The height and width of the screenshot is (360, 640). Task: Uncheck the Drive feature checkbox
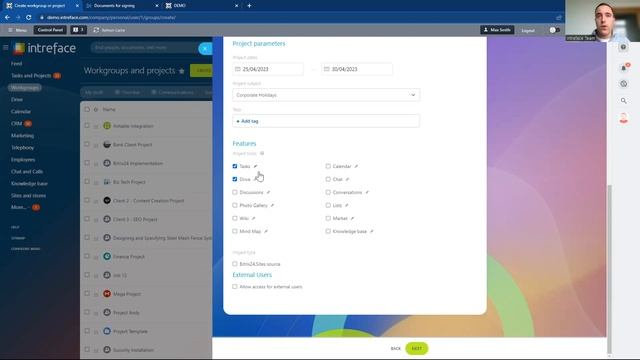click(235, 179)
